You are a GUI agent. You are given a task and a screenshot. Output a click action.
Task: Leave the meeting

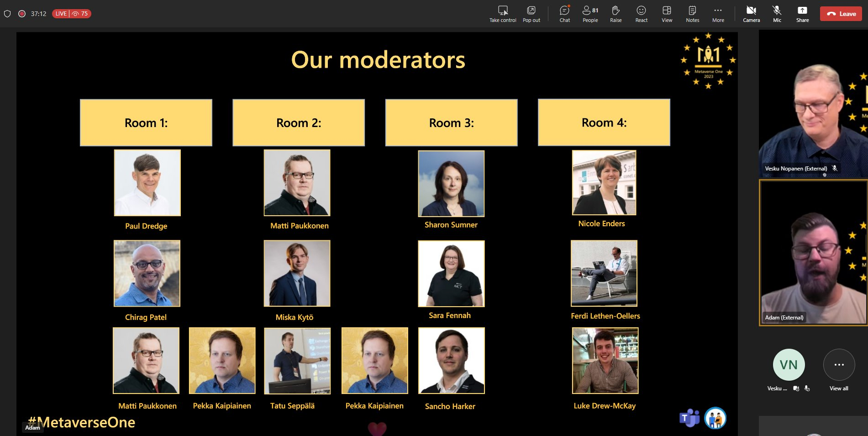pos(841,14)
